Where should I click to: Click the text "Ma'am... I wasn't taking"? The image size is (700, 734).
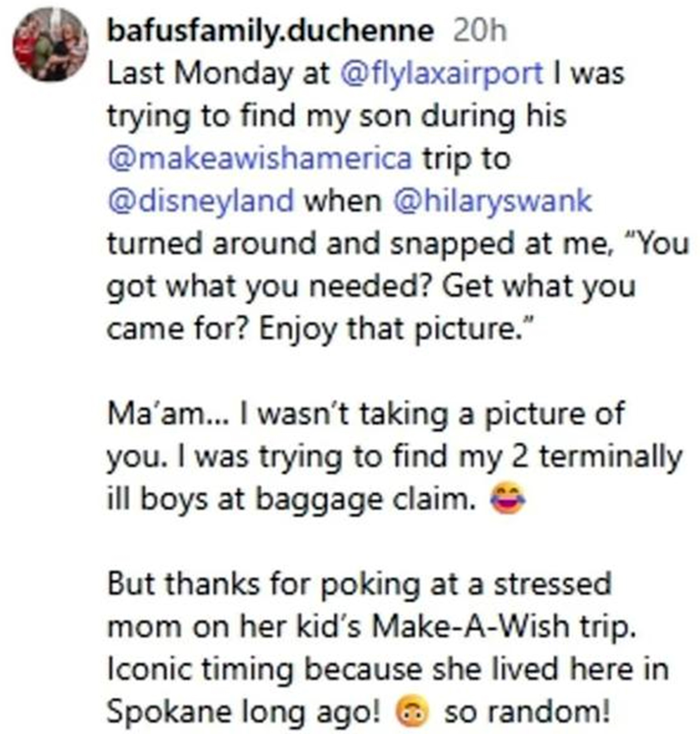coord(277,414)
